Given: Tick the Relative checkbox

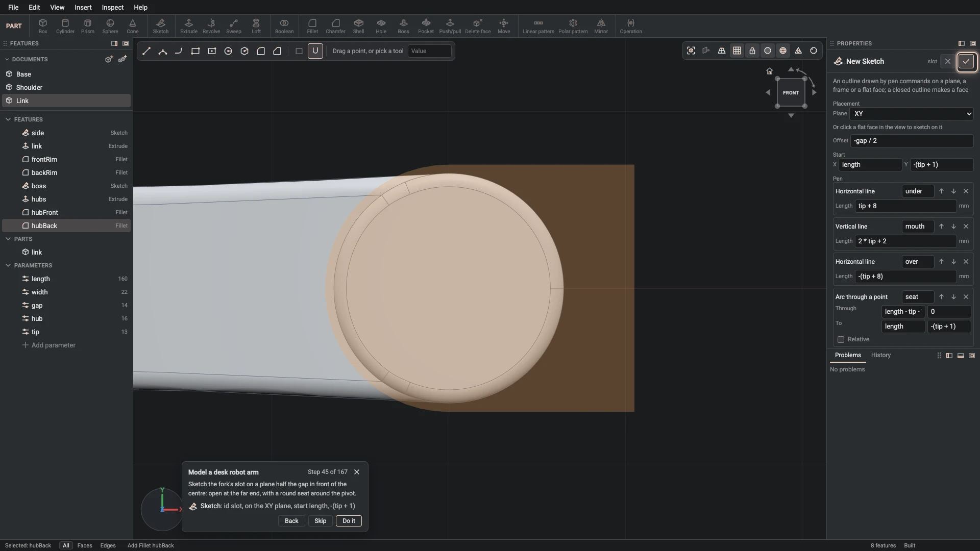Looking at the screenshot, I should 841,340.
